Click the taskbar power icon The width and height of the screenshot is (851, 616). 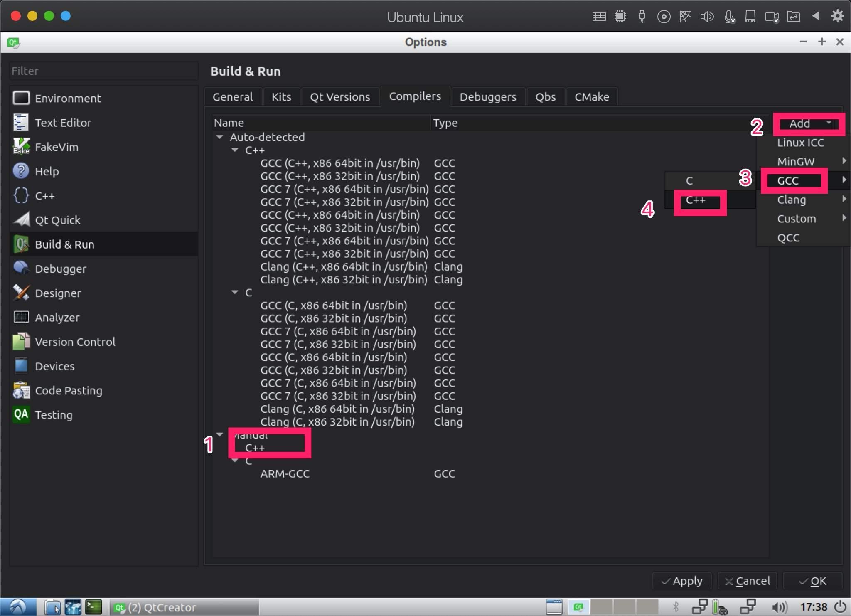(x=841, y=607)
